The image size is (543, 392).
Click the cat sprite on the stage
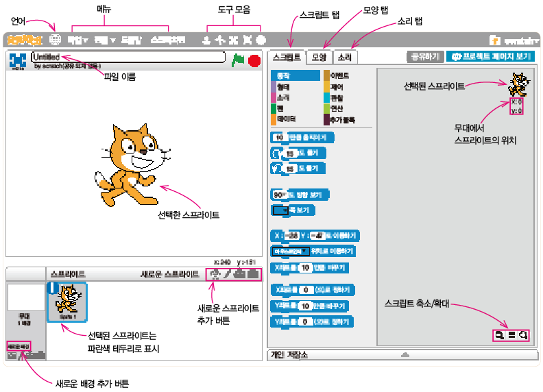(132, 164)
